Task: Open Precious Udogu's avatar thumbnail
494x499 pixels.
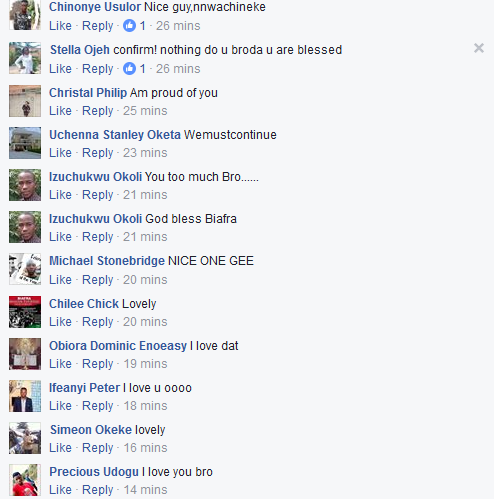Action: (x=25, y=480)
